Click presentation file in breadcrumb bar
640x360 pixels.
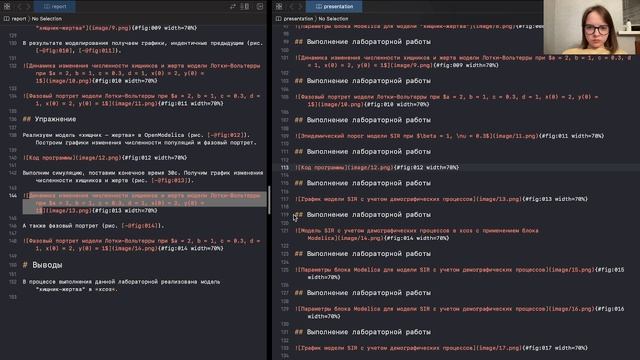click(294, 19)
